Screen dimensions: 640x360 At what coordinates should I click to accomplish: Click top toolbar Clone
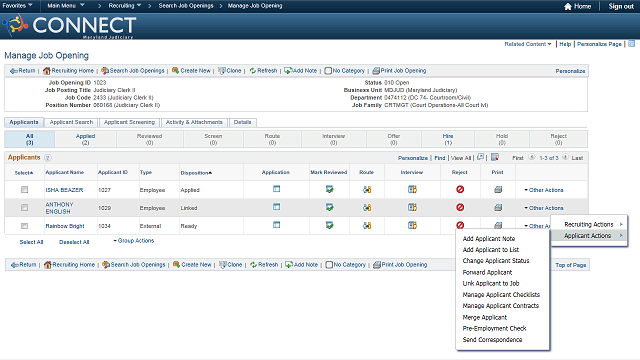[x=229, y=71]
